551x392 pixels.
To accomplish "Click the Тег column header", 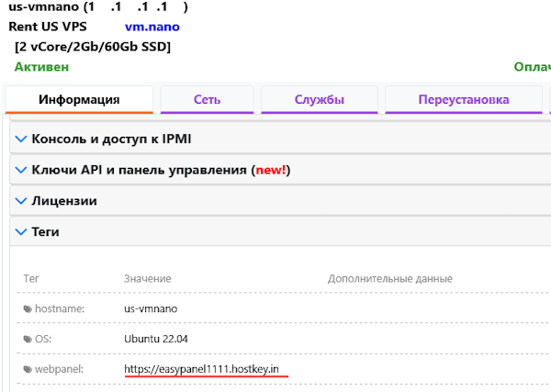I will [x=31, y=278].
